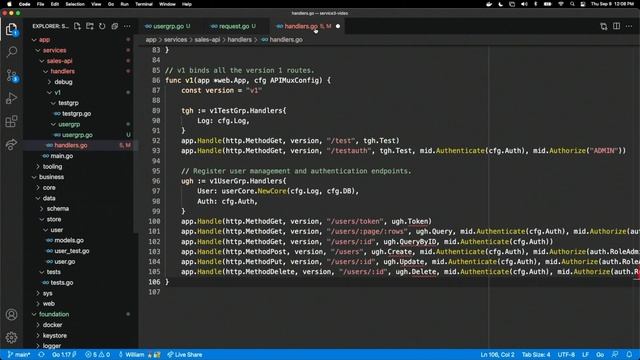
Task: Expand the keystore folder
Action: (38, 336)
